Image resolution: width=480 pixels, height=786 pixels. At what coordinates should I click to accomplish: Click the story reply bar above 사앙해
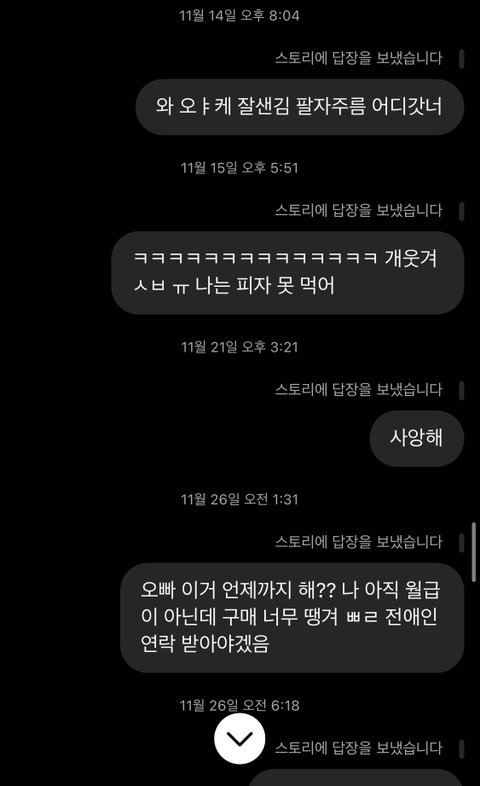[461, 390]
